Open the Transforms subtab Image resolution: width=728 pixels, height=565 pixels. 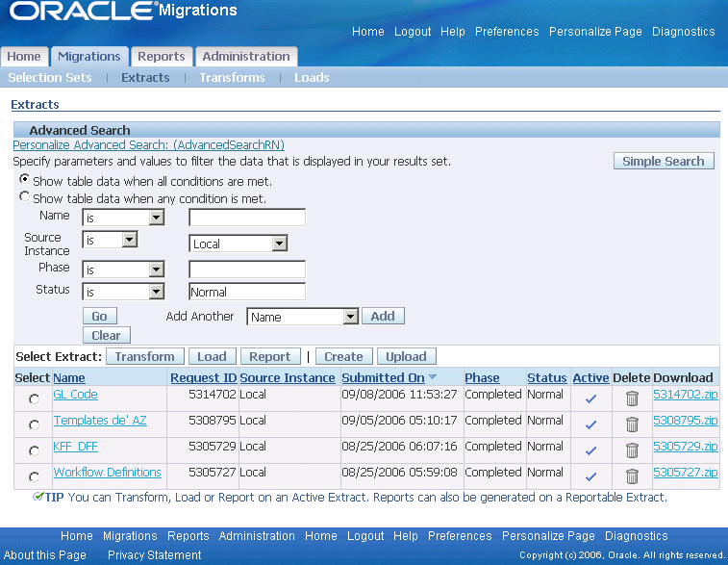click(232, 78)
